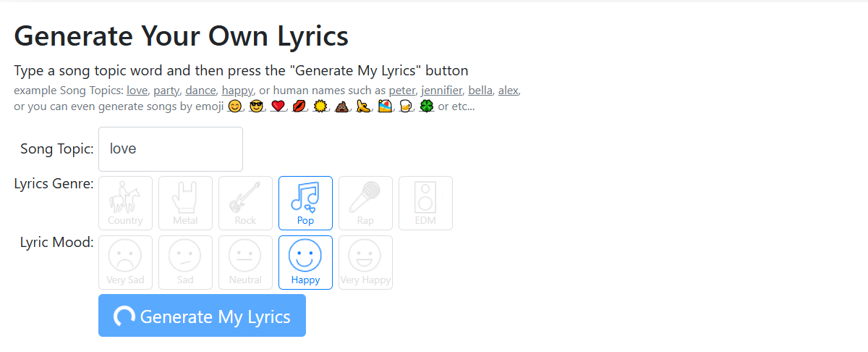Click the "party" example topic link
Screen dimensions: 868x352
[x=166, y=91]
